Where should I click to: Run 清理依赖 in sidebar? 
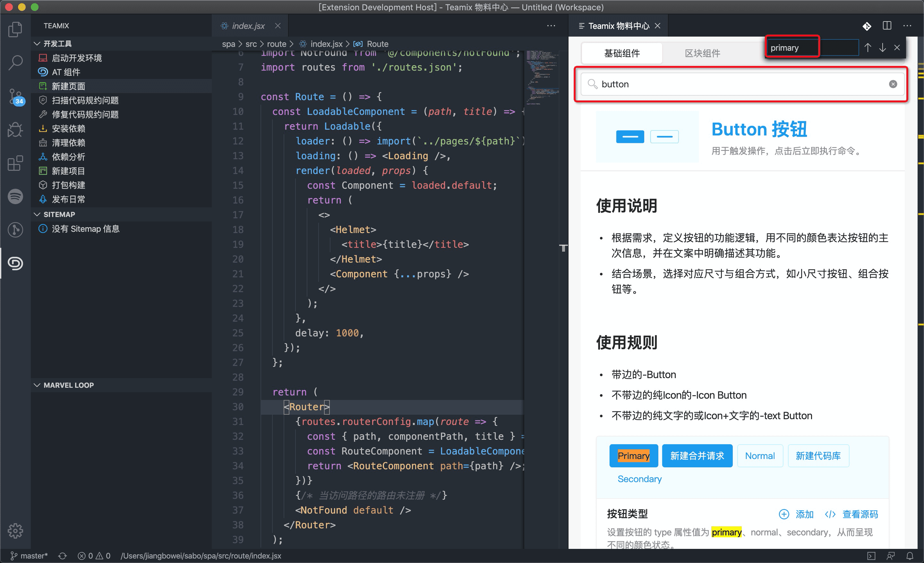(x=122, y=143)
